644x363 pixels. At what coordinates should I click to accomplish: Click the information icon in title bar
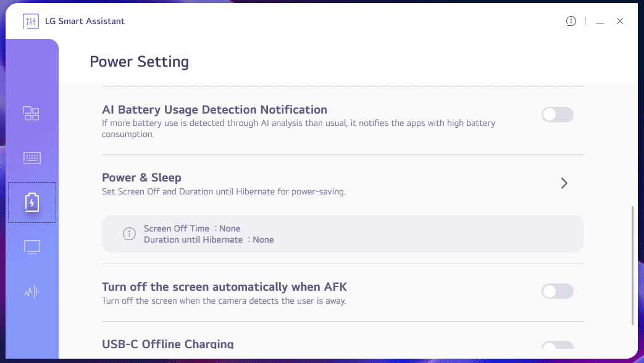tap(571, 21)
